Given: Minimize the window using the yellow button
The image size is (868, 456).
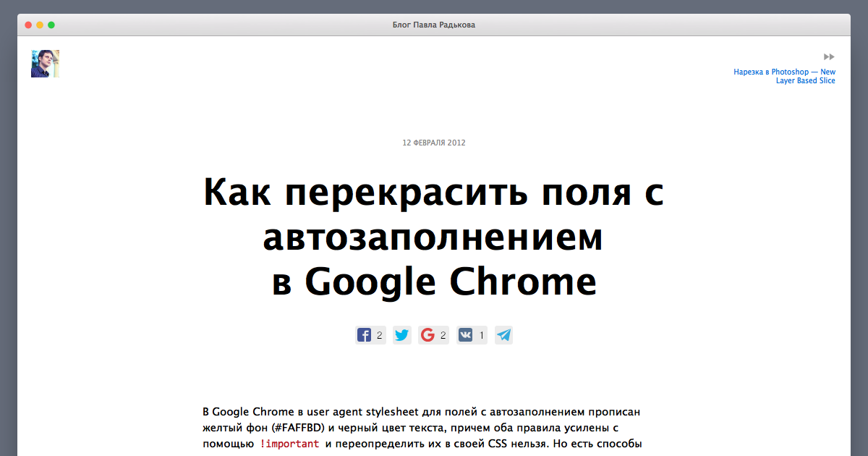Looking at the screenshot, I should click(40, 25).
